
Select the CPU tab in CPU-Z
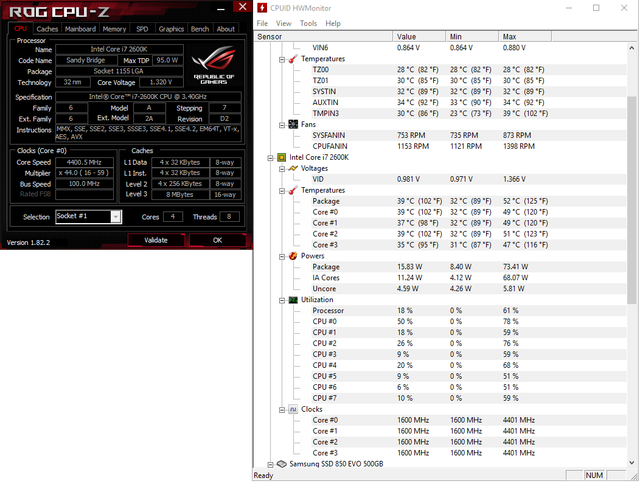[20, 29]
